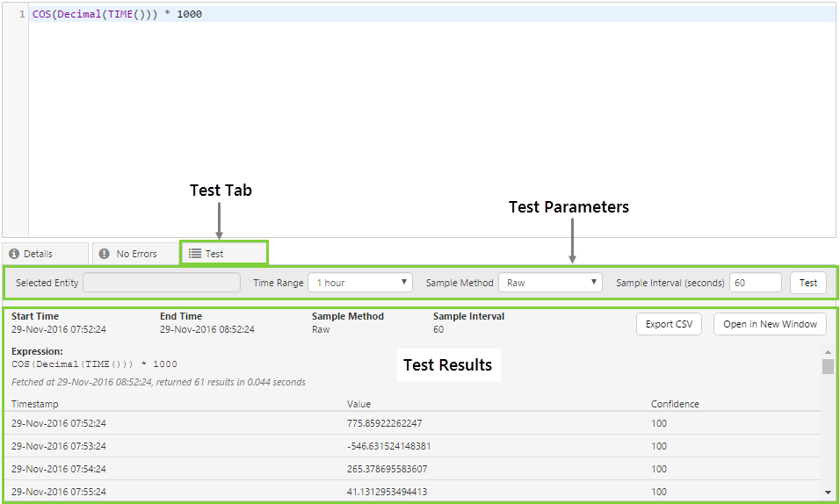Viewport: 840px width, 504px height.
Task: Click the No Errors warning icon
Action: click(x=105, y=254)
